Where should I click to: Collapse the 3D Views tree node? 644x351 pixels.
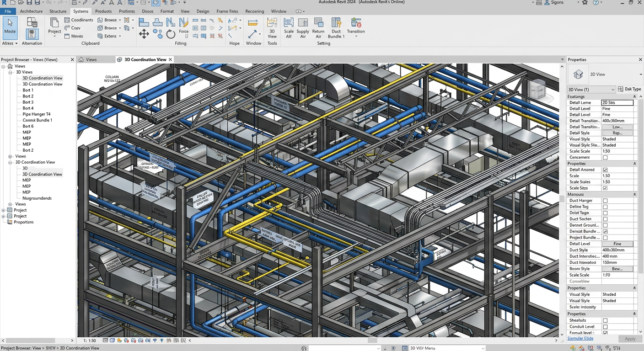pos(10,72)
